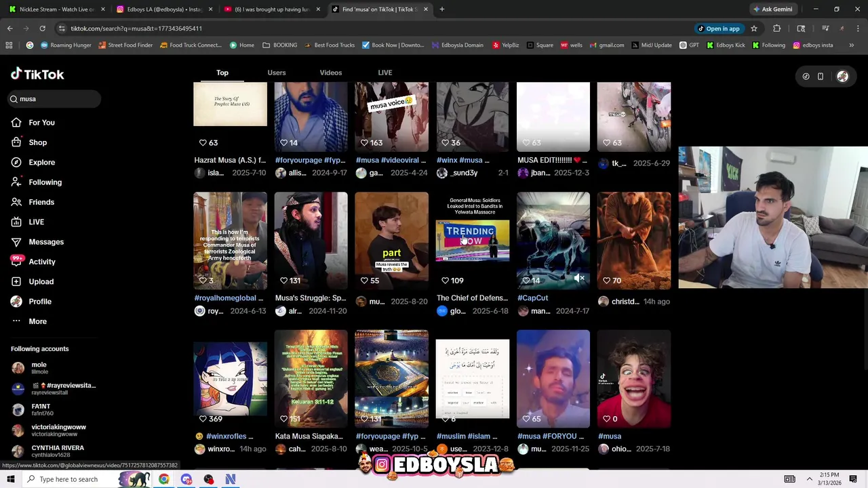Open the More three-dots menu
Image resolution: width=868 pixels, height=488 pixels.
[16, 321]
